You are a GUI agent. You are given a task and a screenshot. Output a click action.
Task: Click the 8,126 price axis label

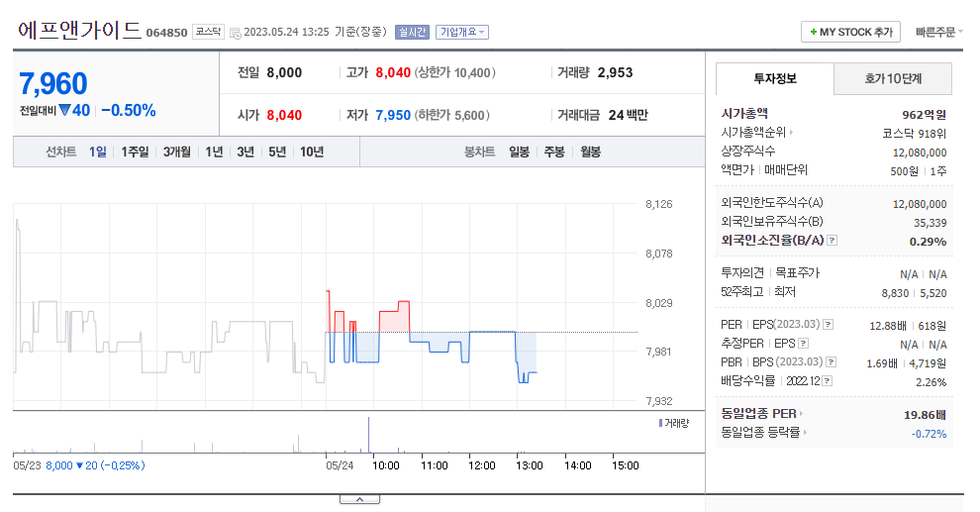(x=658, y=204)
